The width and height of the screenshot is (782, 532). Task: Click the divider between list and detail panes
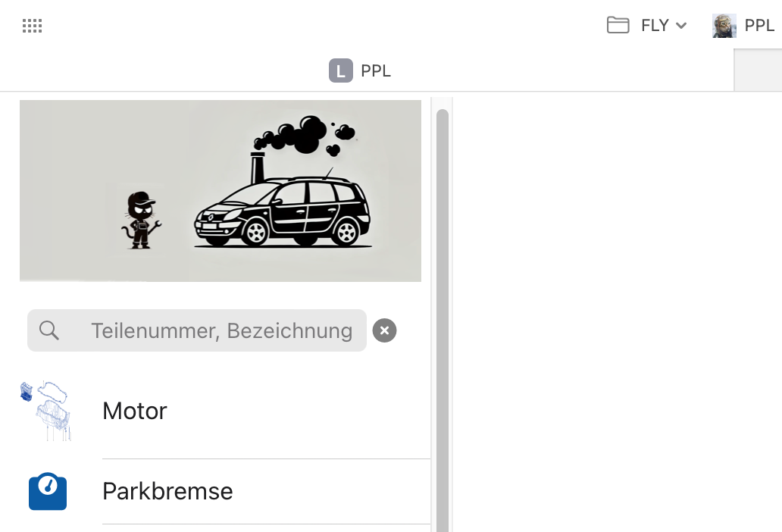452,314
